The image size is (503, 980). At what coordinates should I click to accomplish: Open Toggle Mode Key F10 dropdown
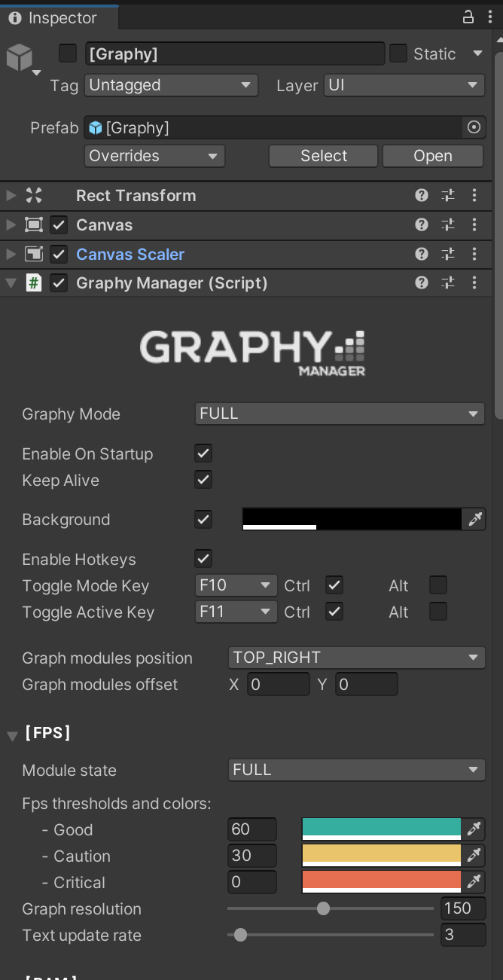[236, 585]
